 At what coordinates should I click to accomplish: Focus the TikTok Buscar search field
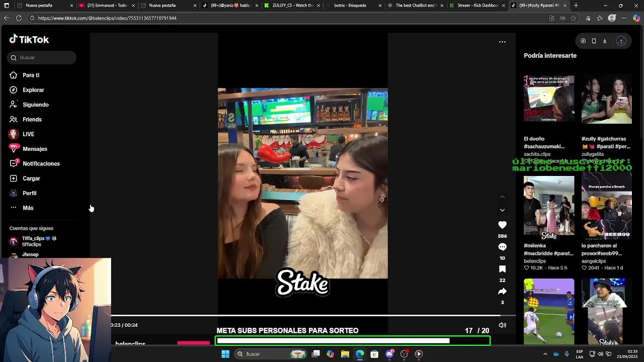42,58
